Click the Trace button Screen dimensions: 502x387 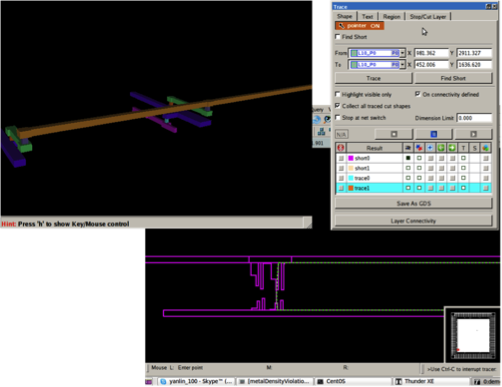point(373,78)
